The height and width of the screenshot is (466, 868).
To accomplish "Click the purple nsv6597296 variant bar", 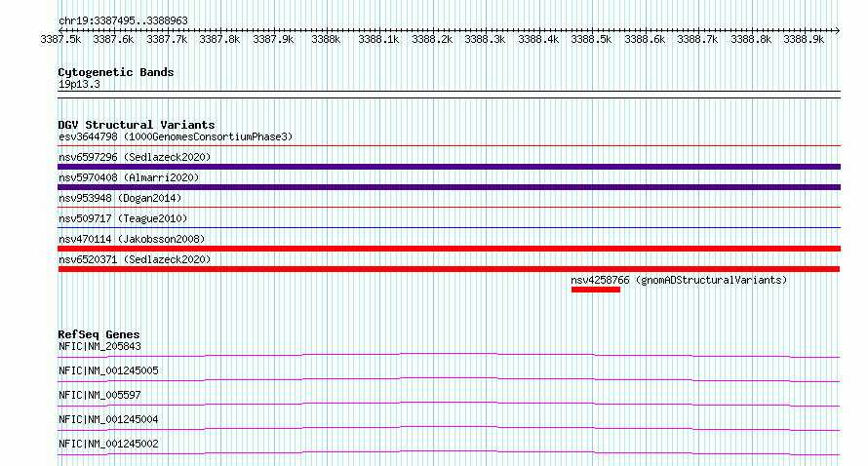I will (x=449, y=167).
